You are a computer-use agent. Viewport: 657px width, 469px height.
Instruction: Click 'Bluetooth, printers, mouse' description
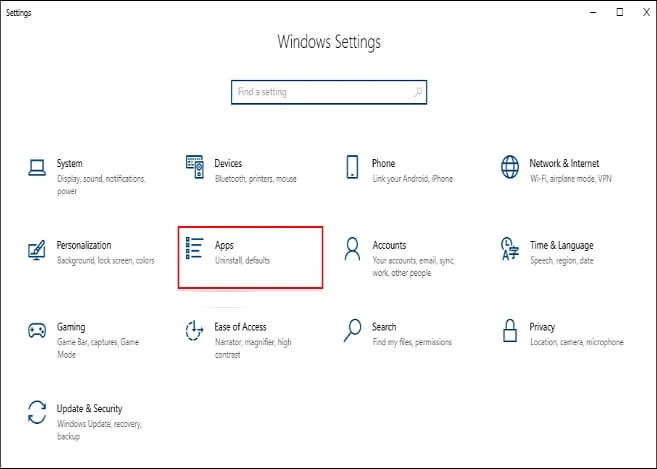pos(256,179)
